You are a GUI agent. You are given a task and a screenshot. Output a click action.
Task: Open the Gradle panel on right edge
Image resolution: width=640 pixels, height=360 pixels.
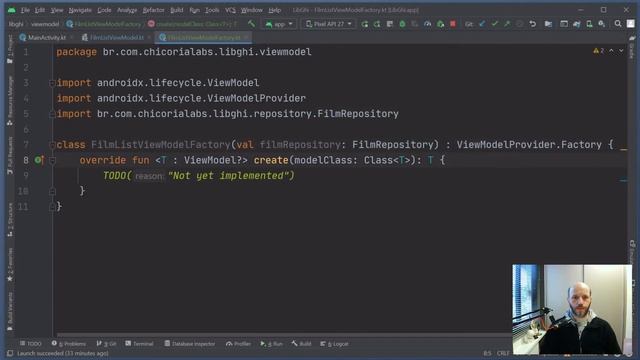click(632, 48)
